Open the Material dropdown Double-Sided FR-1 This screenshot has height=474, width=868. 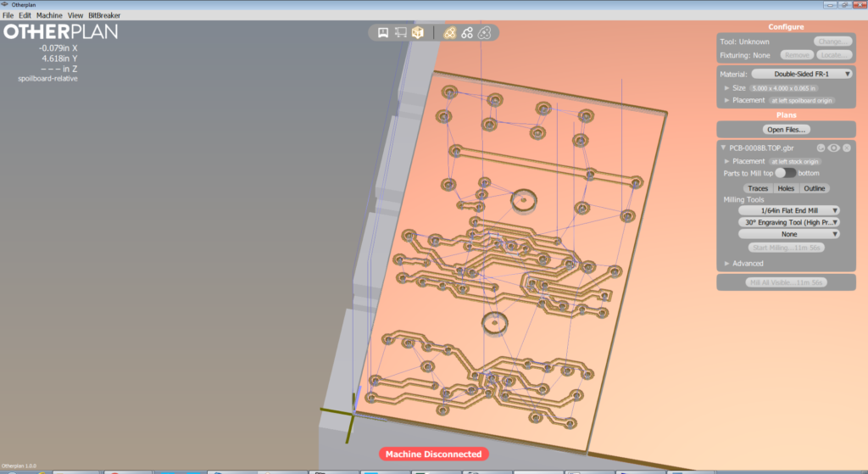[802, 74]
